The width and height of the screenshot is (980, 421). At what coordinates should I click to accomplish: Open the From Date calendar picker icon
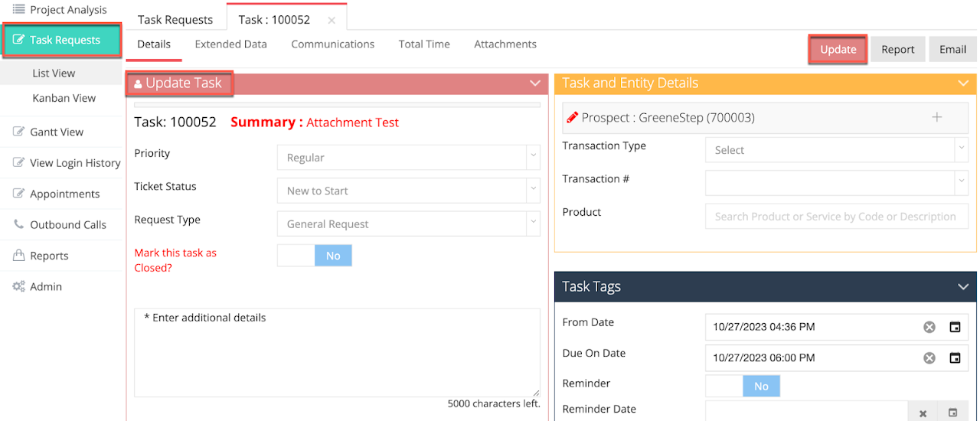coord(955,327)
